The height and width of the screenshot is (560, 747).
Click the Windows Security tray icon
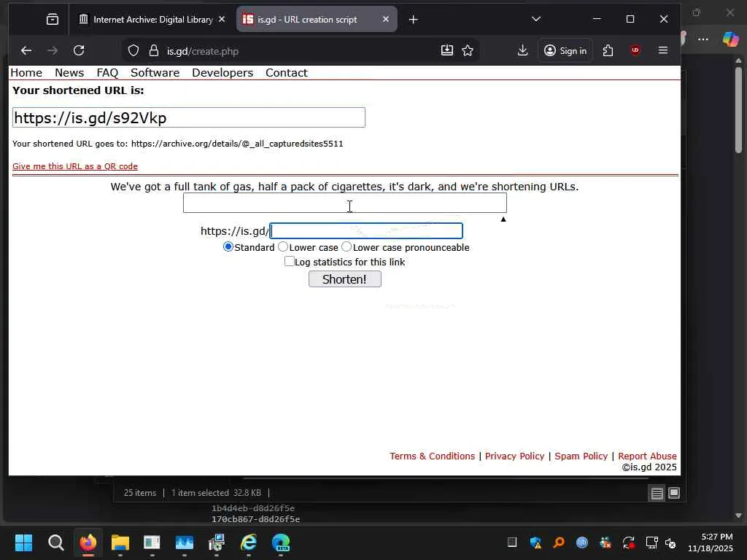click(535, 542)
